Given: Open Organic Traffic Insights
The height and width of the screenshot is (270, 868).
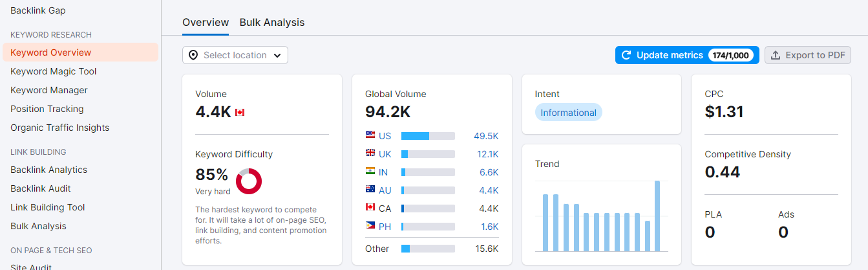Looking at the screenshot, I should point(60,128).
